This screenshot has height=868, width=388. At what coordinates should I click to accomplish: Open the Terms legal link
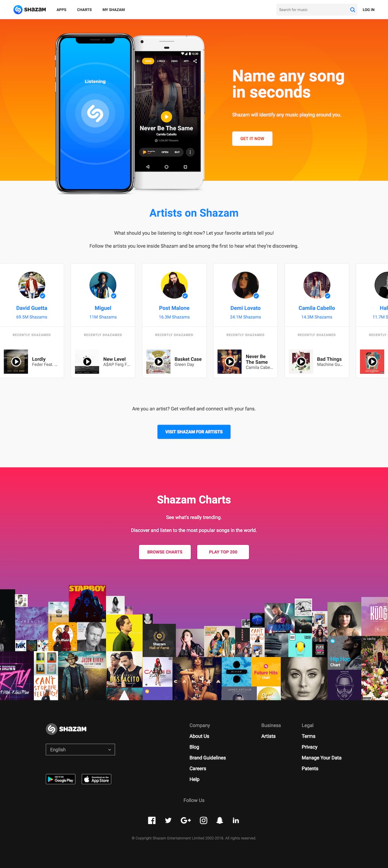point(308,736)
